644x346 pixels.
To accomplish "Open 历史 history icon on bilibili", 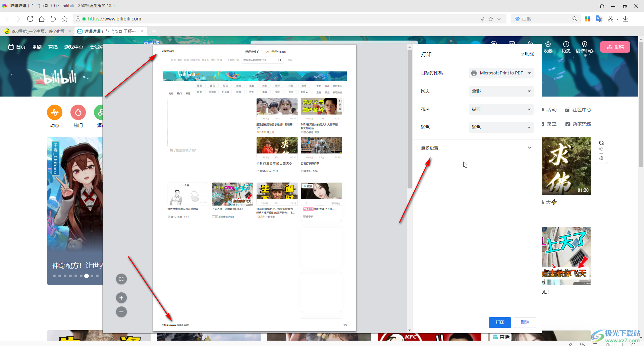I will click(566, 47).
